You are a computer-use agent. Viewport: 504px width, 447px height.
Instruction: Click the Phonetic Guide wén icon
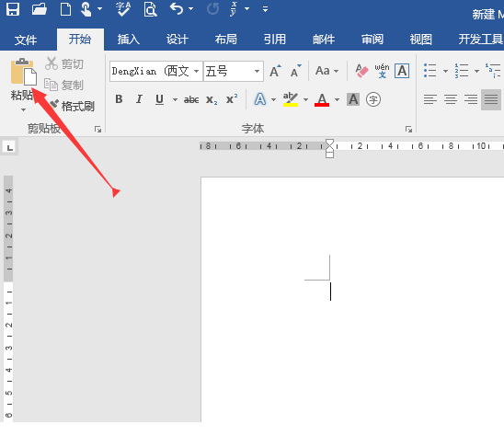(x=382, y=71)
